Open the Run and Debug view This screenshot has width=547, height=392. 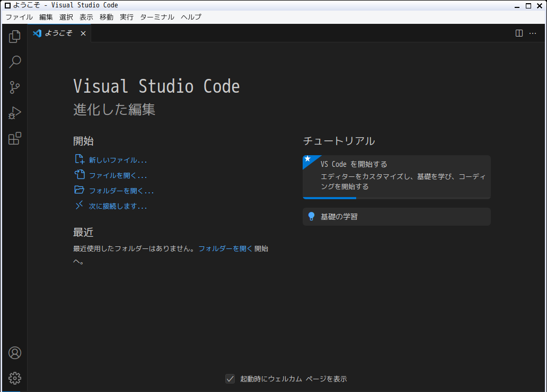click(15, 113)
